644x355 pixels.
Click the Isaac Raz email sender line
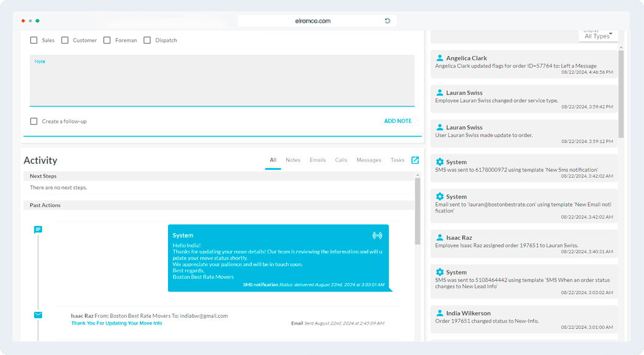(x=149, y=316)
